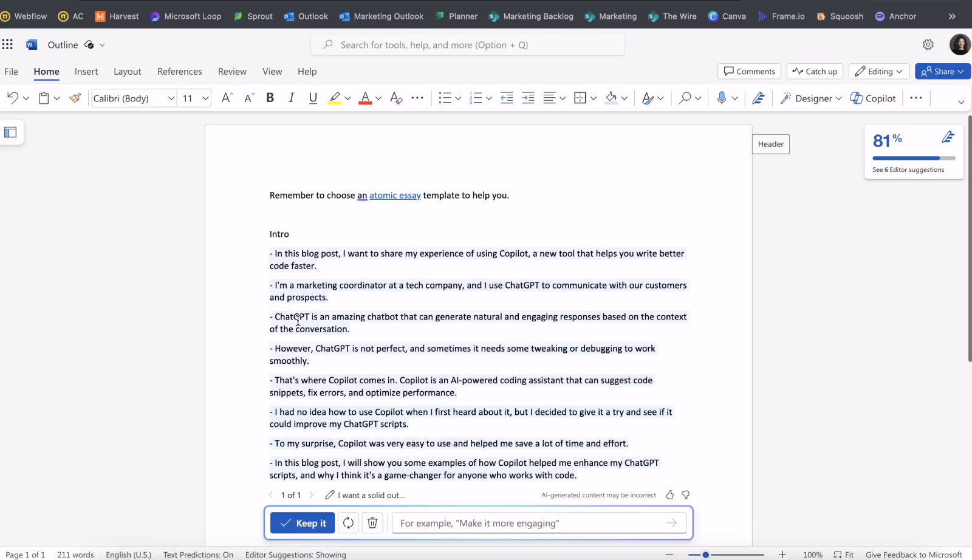Open the Comments pane
Image resolution: width=972 pixels, height=560 pixels.
point(750,71)
